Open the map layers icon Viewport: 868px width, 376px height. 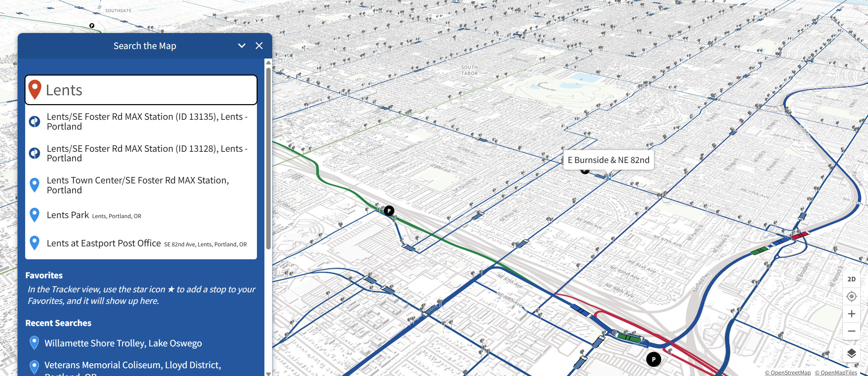pos(851,353)
